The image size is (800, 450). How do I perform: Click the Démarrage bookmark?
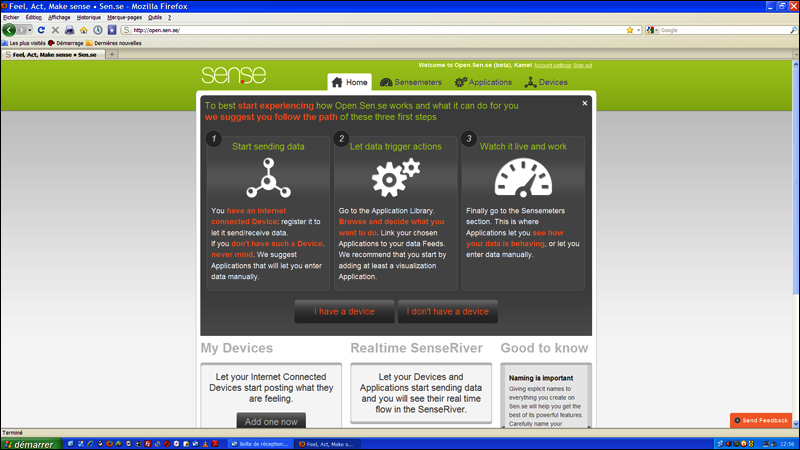click(x=66, y=43)
